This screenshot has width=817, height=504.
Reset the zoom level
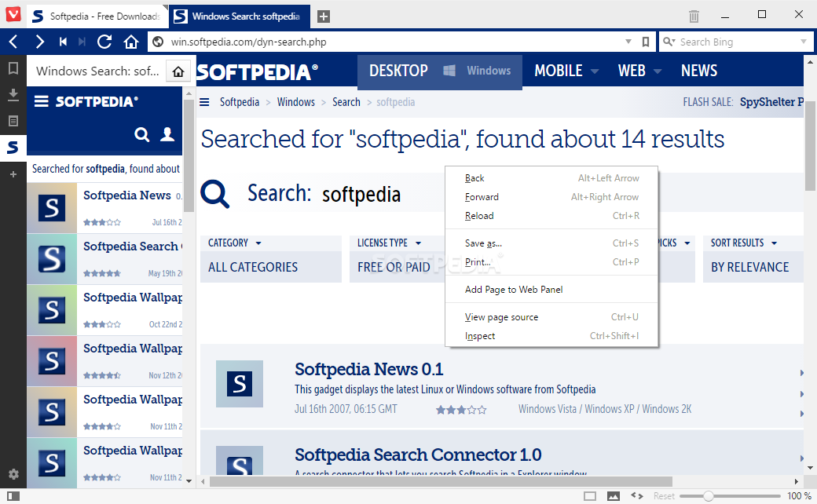click(x=664, y=496)
